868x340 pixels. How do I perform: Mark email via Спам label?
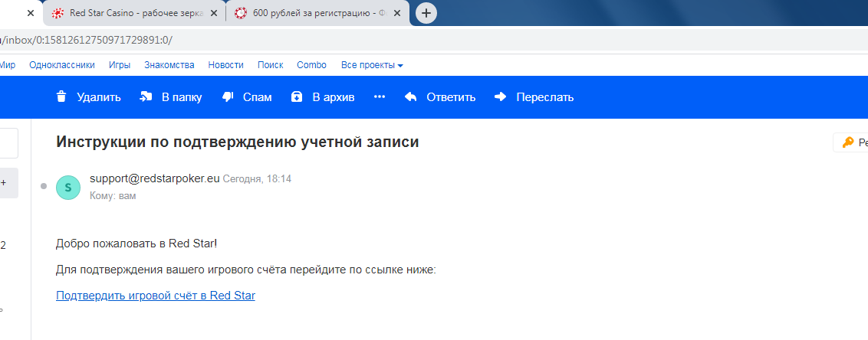point(258,97)
